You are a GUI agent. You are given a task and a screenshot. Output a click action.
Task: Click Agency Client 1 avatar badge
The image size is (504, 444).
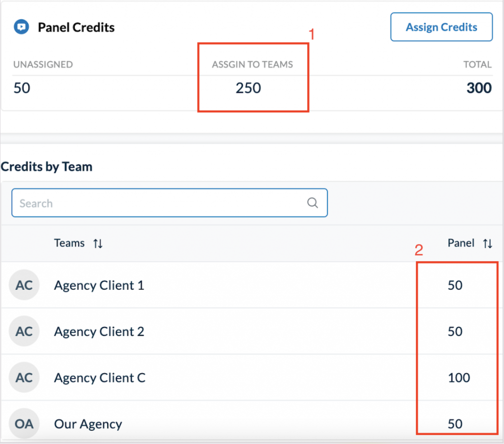coord(24,285)
